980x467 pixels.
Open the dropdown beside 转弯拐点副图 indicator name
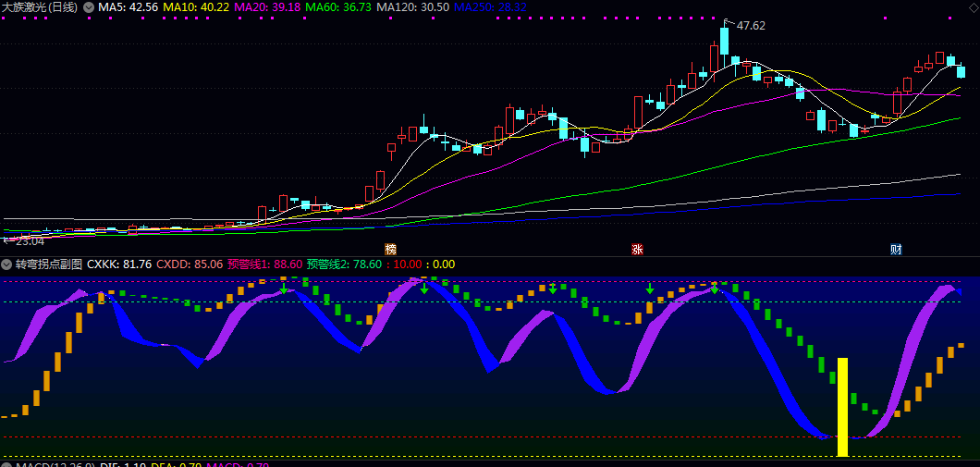coord(6,264)
